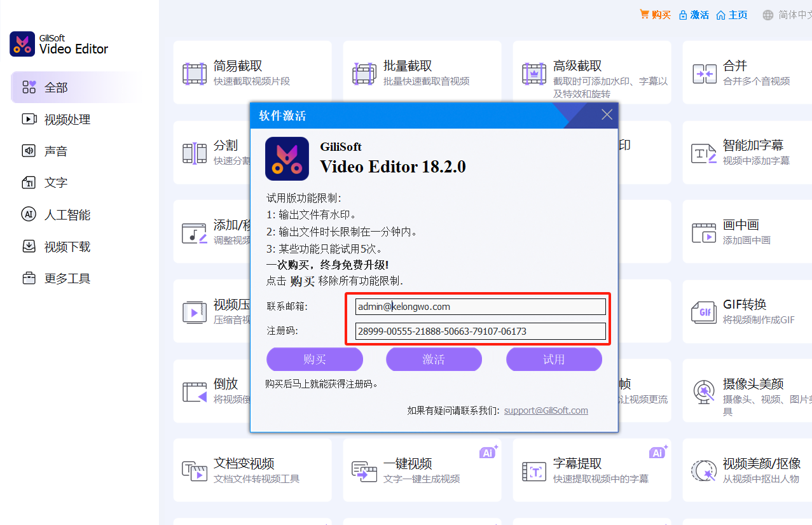This screenshot has height=525, width=812.
Task: Open the add/remove music tool icon
Action: click(x=195, y=233)
